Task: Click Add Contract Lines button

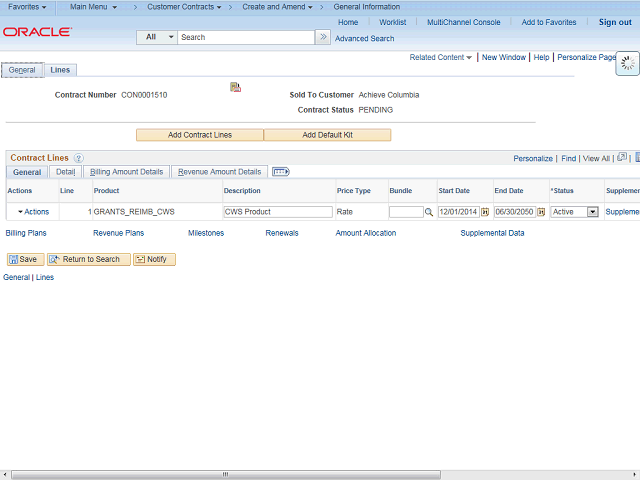Action: click(200, 135)
